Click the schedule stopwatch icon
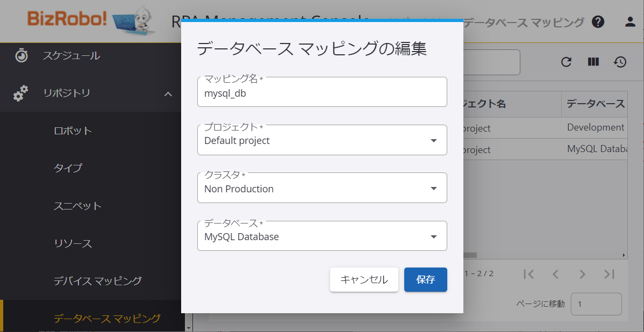 [x=22, y=55]
